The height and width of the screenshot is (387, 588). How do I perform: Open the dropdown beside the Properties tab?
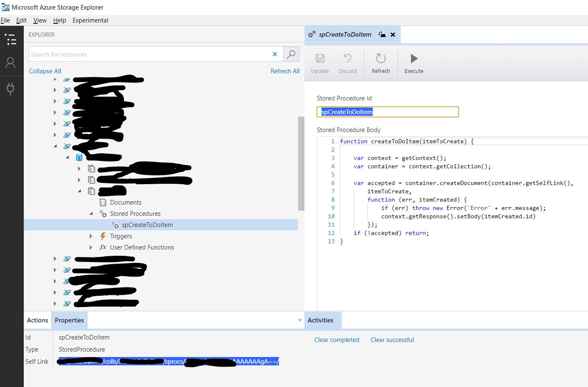300,320
